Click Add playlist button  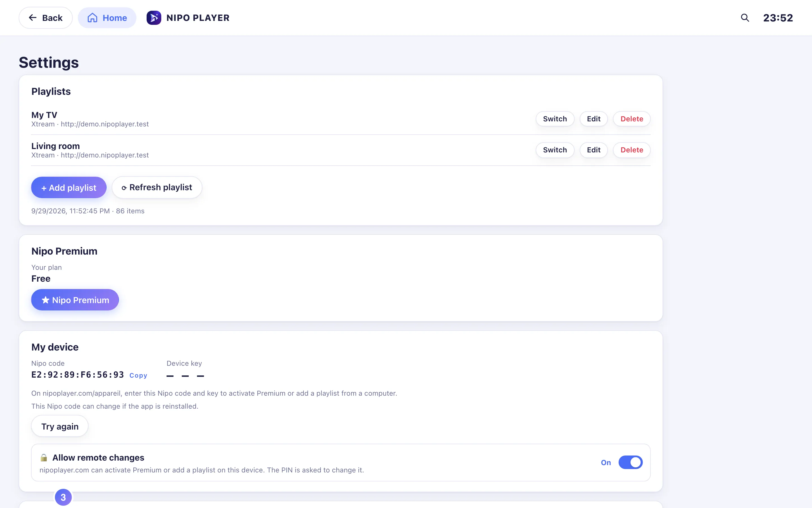(x=69, y=187)
